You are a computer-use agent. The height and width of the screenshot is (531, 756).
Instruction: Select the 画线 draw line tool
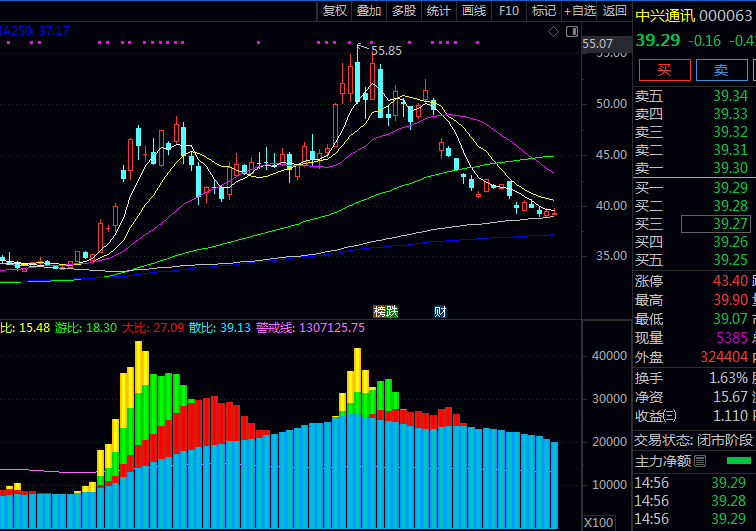[473, 11]
